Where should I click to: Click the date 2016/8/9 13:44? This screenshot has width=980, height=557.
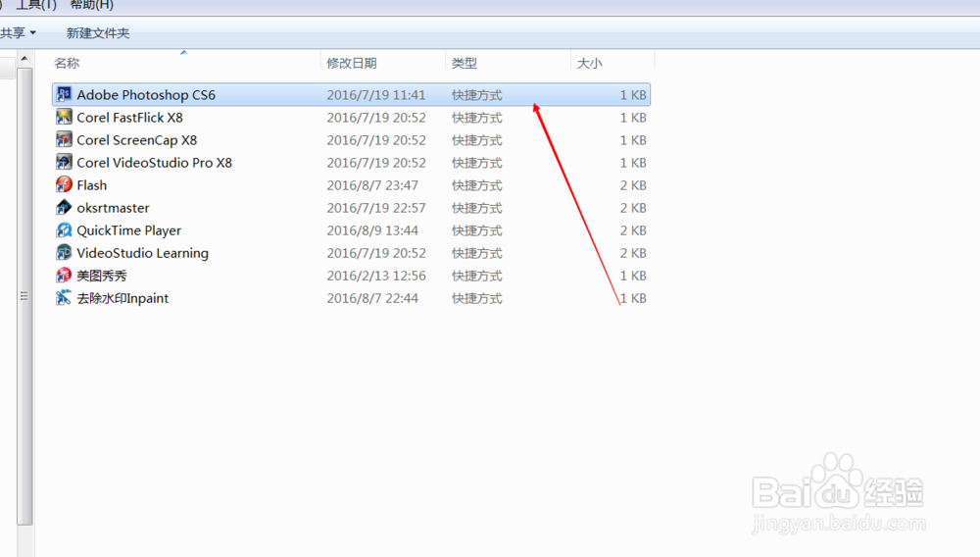tap(371, 230)
